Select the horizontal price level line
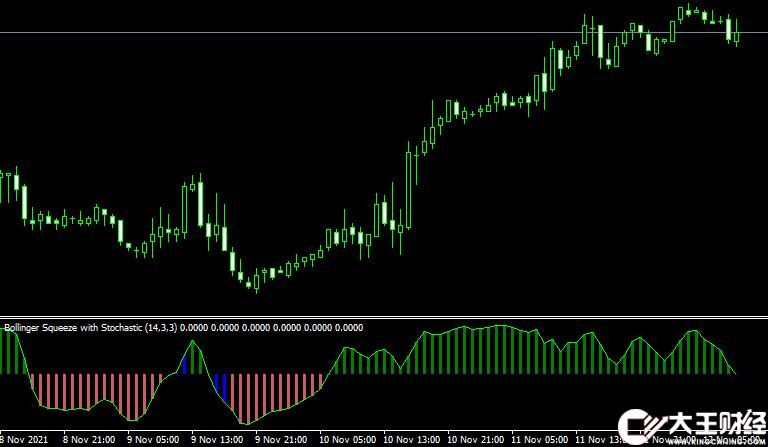Image resolution: width=768 pixels, height=447 pixels. coord(384,33)
